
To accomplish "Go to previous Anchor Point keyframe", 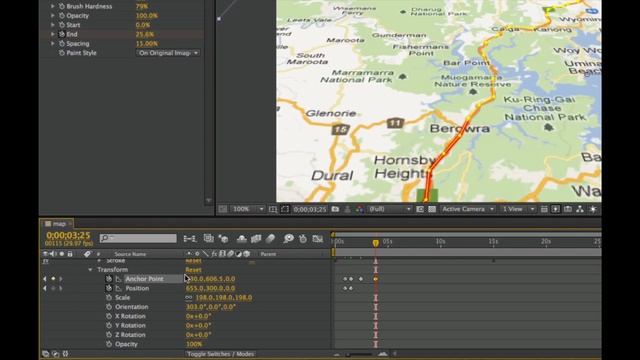I will (45, 279).
